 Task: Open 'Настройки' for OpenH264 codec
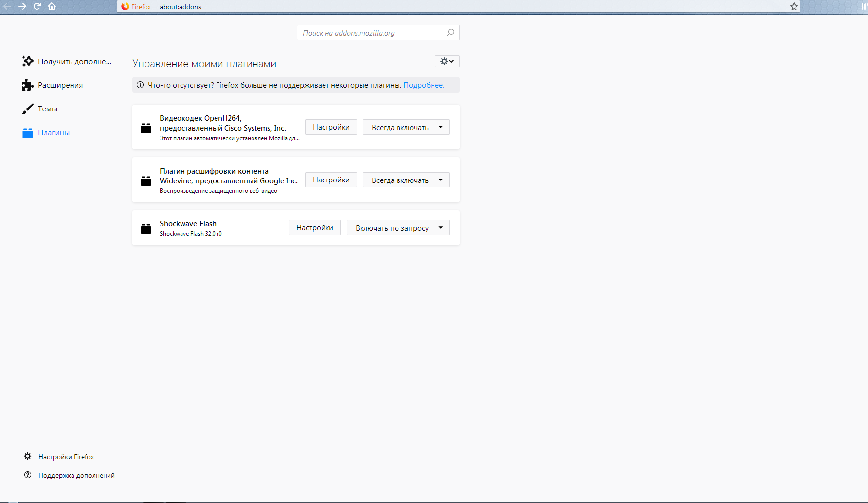[x=331, y=127]
